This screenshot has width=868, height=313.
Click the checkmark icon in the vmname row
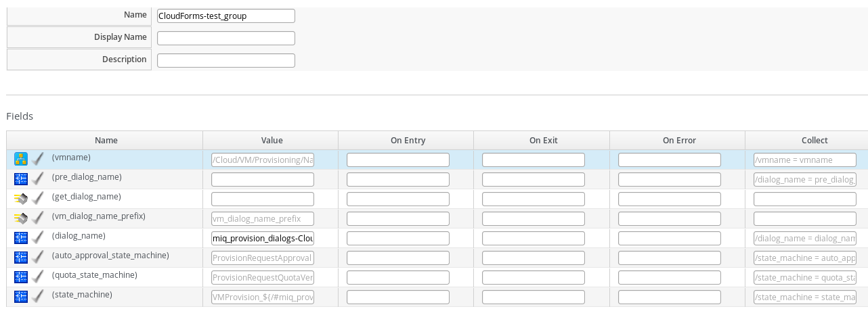tap(39, 159)
